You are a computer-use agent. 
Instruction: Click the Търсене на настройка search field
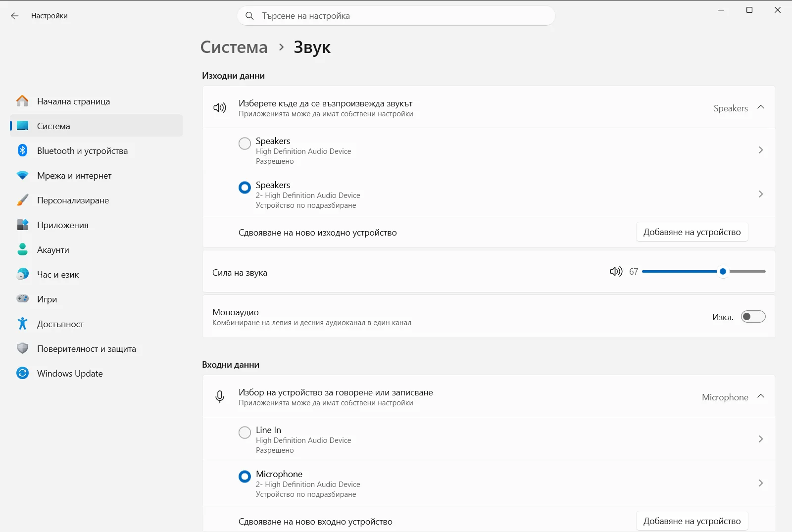click(x=396, y=16)
